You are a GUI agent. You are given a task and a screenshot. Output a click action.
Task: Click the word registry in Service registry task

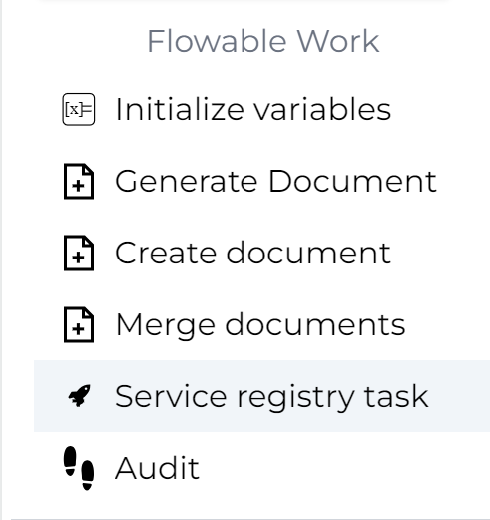click(296, 397)
